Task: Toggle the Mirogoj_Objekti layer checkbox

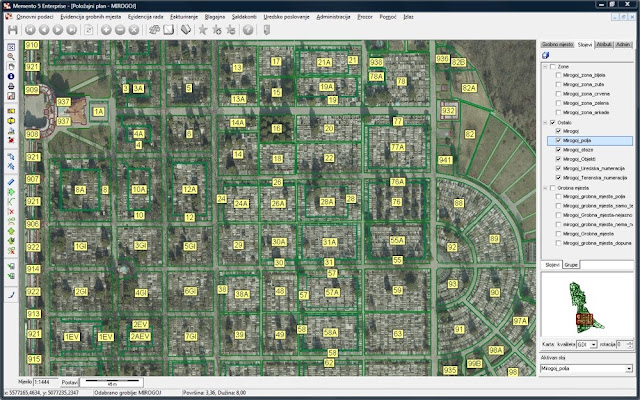Action: (558, 159)
